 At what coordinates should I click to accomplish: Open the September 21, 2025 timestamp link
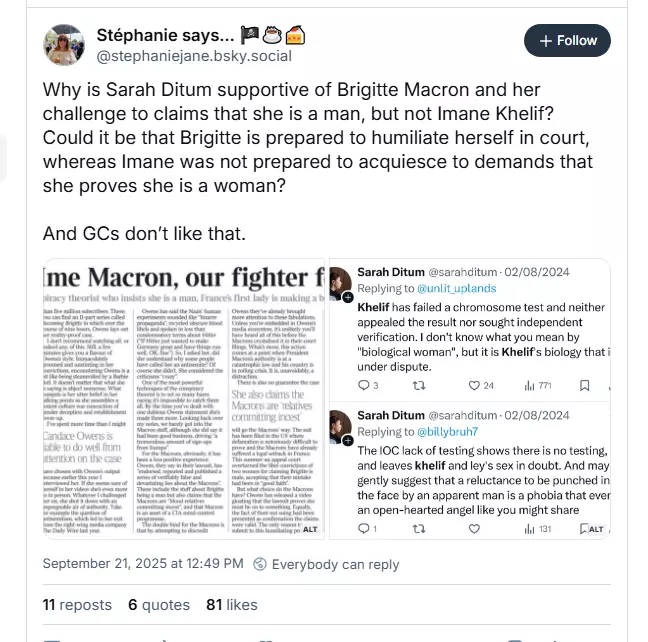point(130,565)
